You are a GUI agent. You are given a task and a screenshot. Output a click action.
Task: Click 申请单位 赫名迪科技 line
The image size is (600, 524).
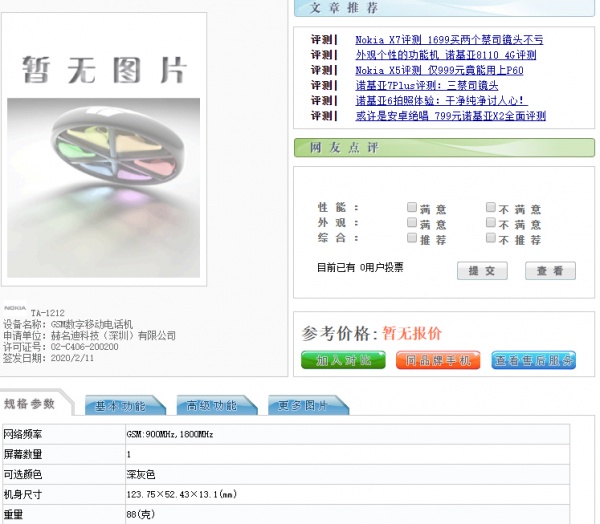click(x=90, y=336)
